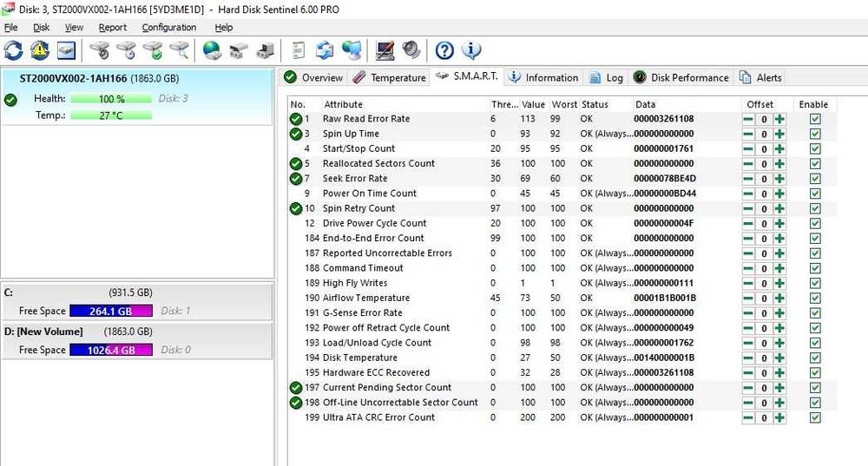
Task: Click the networked monitors toolbar icon
Action: pos(352,50)
